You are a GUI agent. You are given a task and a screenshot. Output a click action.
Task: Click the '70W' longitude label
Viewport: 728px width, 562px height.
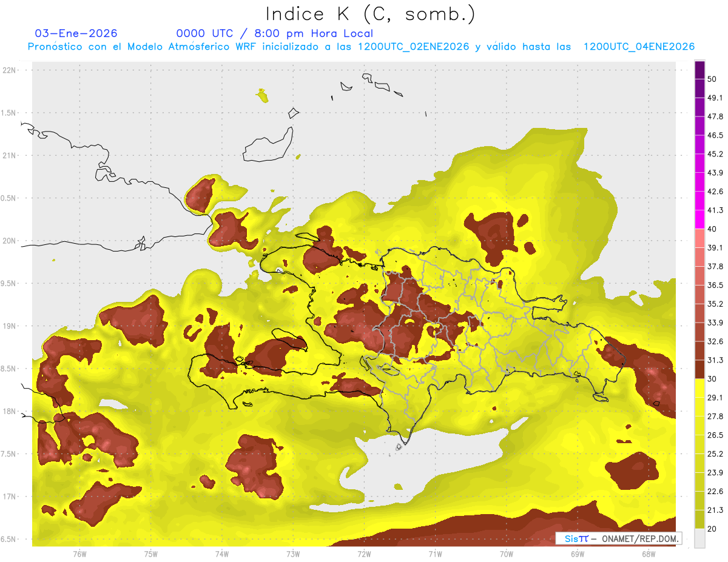507,554
